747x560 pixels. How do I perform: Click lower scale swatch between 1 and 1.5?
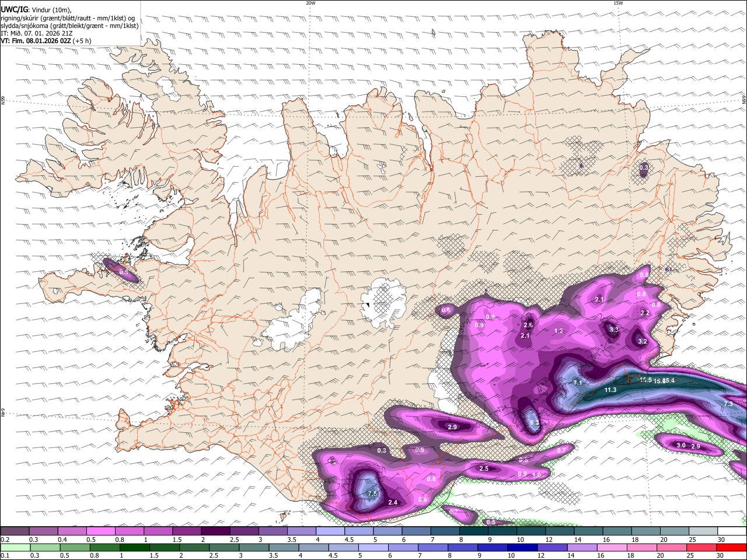click(x=134, y=547)
